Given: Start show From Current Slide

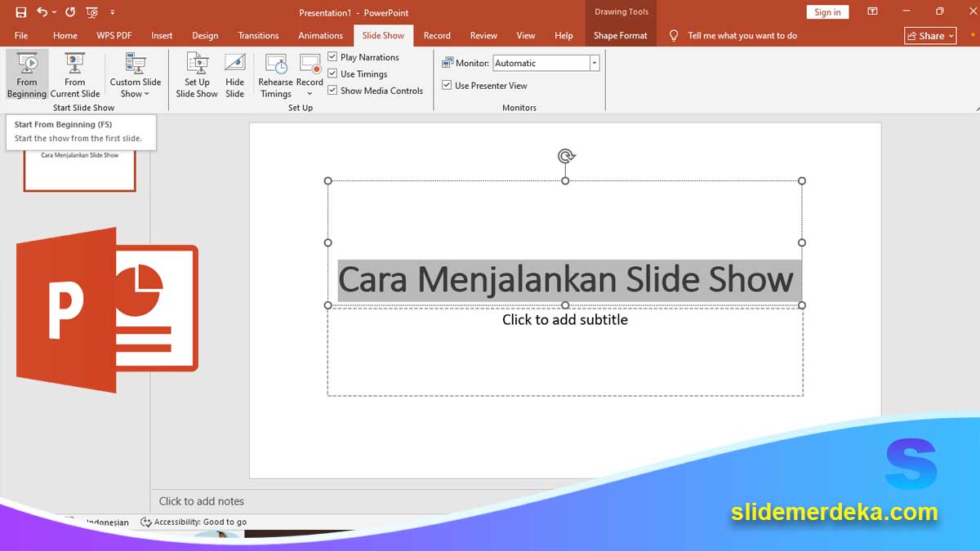Looking at the screenshot, I should 75,75.
